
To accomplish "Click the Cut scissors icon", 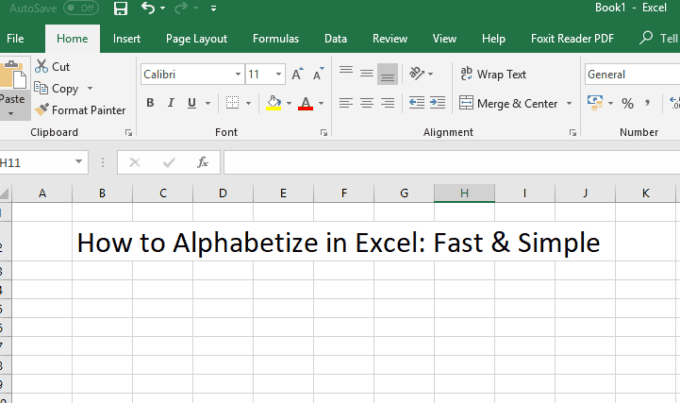I will tap(42, 66).
